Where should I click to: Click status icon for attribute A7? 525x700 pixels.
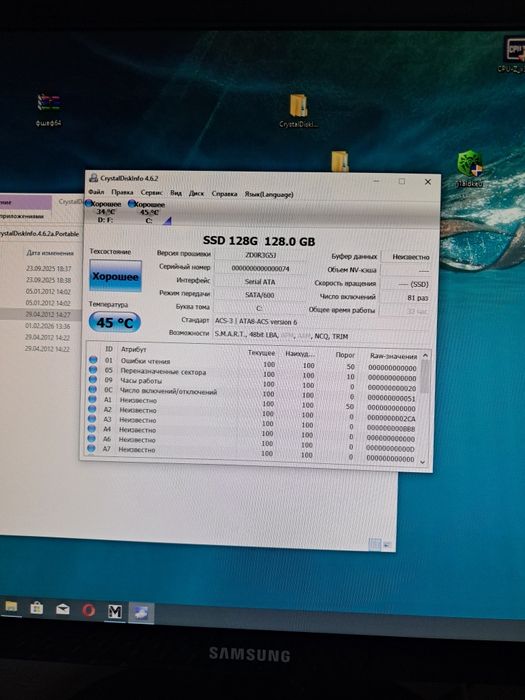92,448
